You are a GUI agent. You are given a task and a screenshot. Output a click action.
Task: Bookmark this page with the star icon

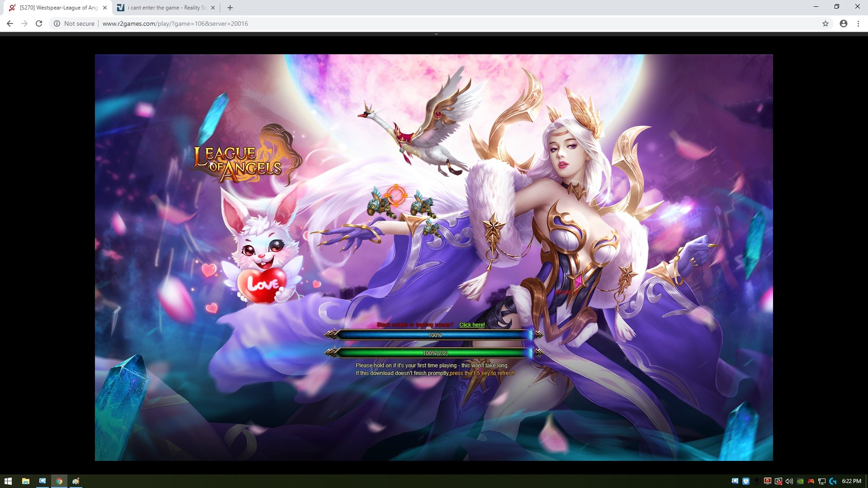point(826,23)
